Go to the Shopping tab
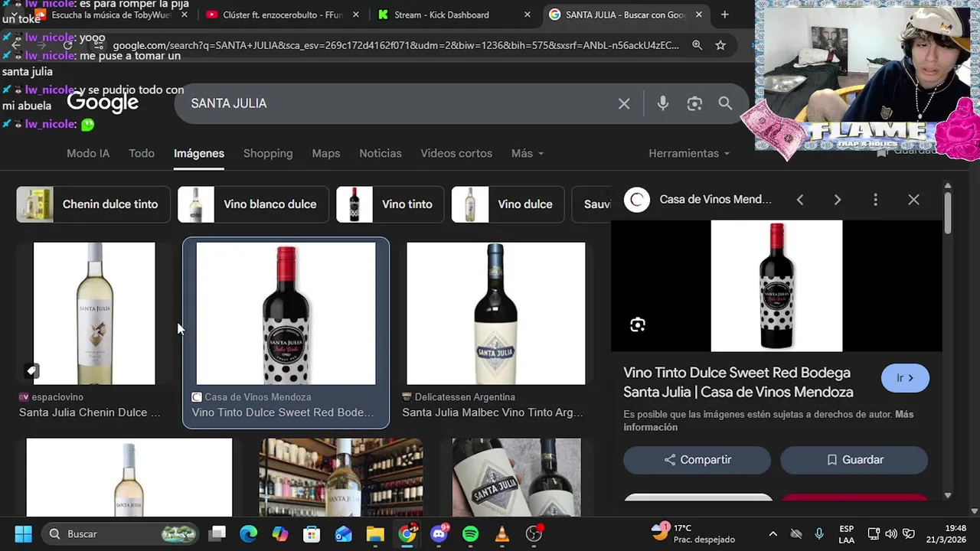The width and height of the screenshot is (980, 551). 268,153
